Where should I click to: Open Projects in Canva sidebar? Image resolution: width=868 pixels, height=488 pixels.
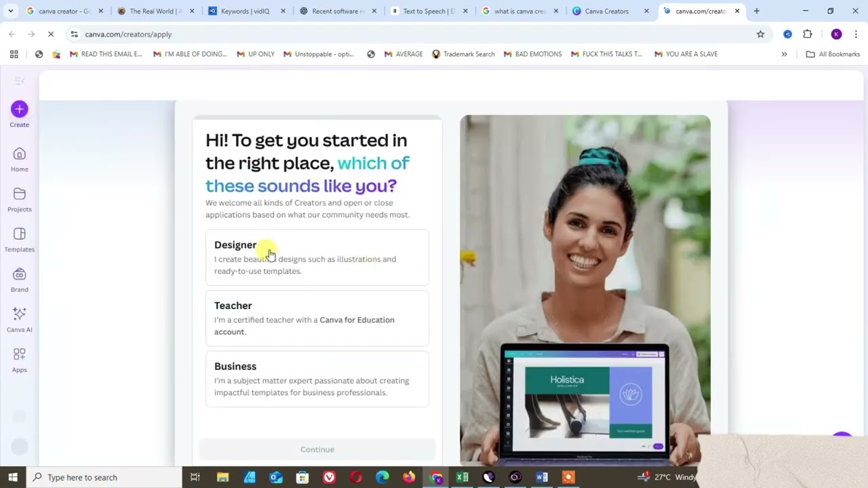click(x=19, y=200)
